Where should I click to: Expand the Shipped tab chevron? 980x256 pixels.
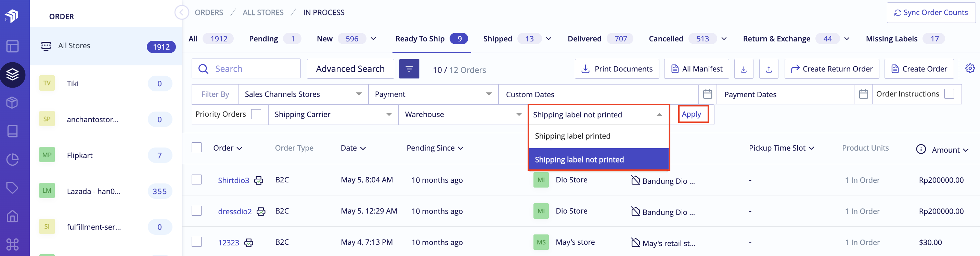[549, 39]
